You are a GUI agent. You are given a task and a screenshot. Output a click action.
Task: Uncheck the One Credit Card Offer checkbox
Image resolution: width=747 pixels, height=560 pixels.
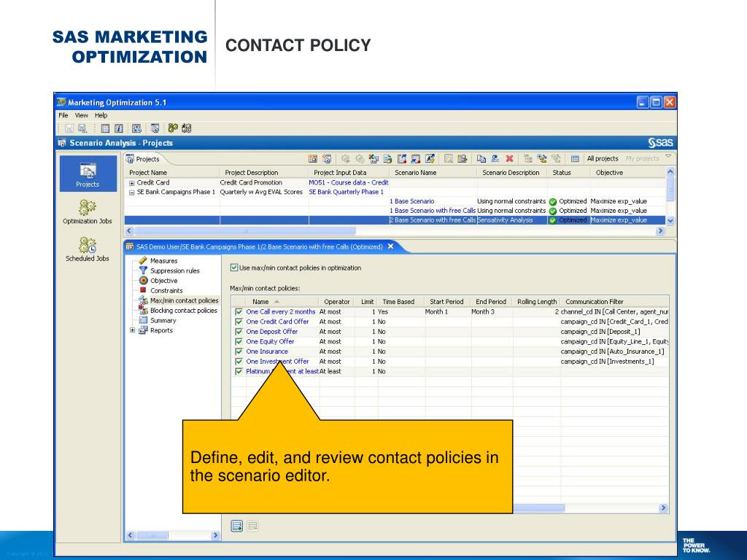click(239, 322)
